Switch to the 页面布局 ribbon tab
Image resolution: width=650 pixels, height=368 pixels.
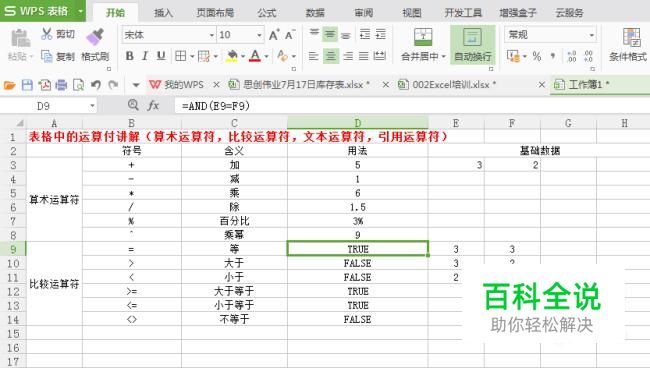click(215, 13)
